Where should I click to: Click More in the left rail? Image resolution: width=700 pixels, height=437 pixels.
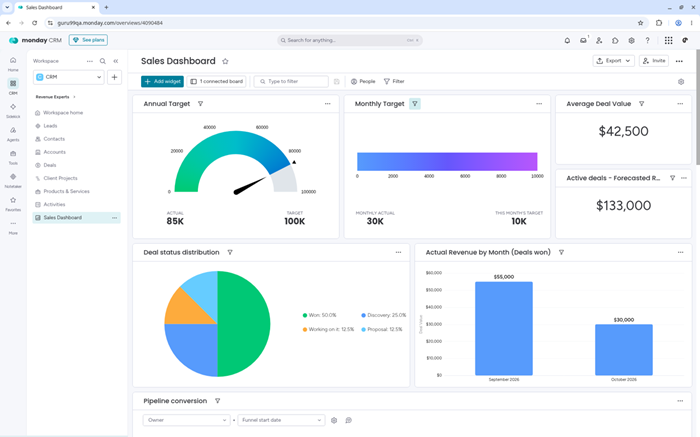pos(13,227)
